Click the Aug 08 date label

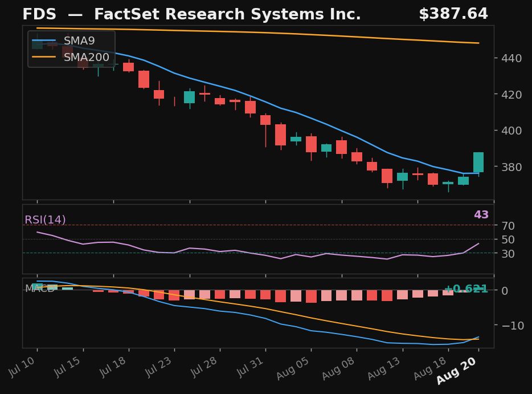click(338, 368)
